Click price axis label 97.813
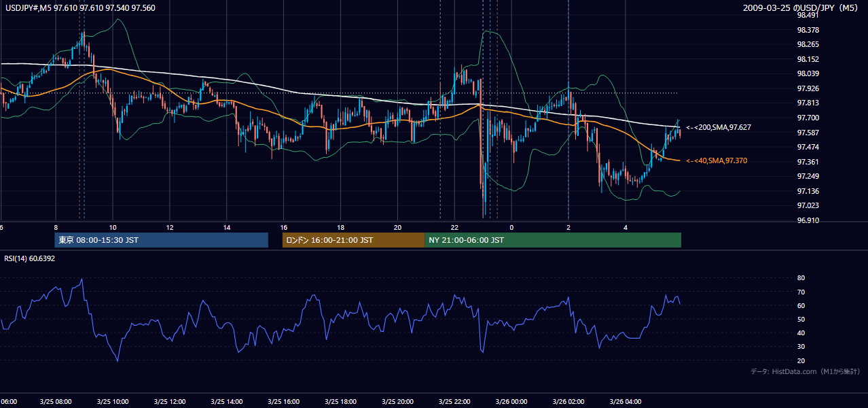This screenshot has height=408, width=868. click(808, 103)
